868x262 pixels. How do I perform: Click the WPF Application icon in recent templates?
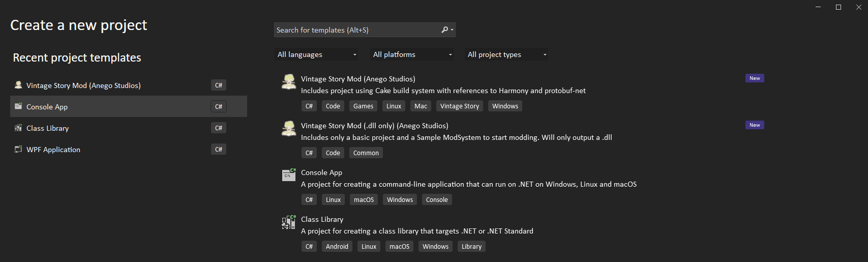18,149
